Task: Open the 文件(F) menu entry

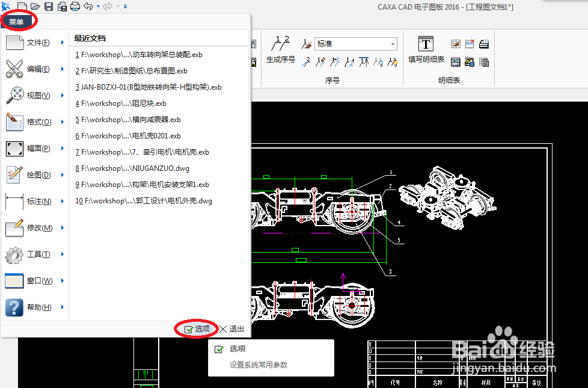Action: coord(34,43)
